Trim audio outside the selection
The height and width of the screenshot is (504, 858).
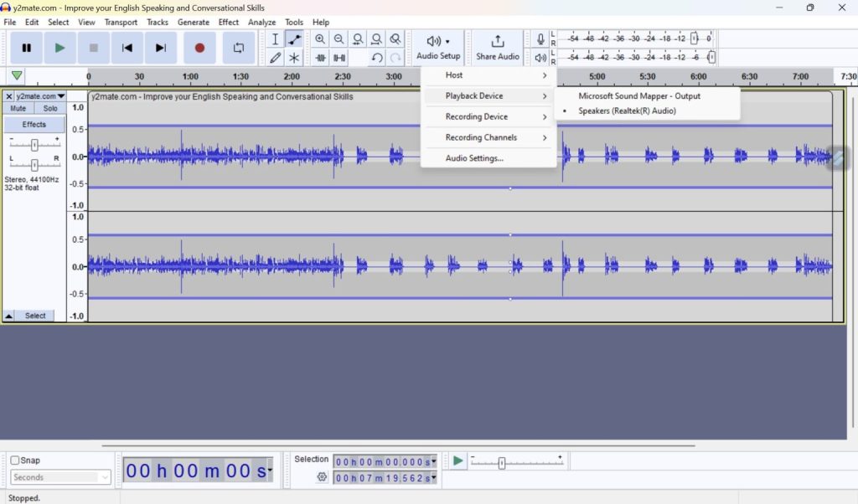click(x=321, y=57)
